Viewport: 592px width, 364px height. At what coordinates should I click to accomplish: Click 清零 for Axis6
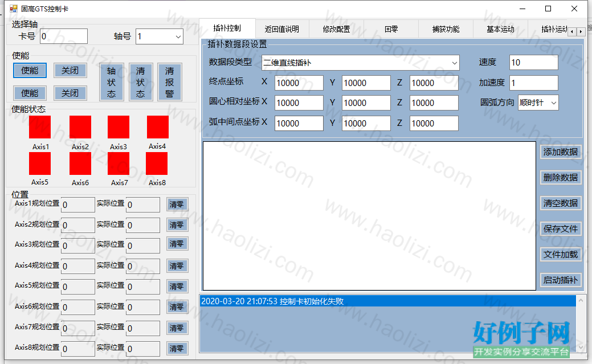[177, 307]
